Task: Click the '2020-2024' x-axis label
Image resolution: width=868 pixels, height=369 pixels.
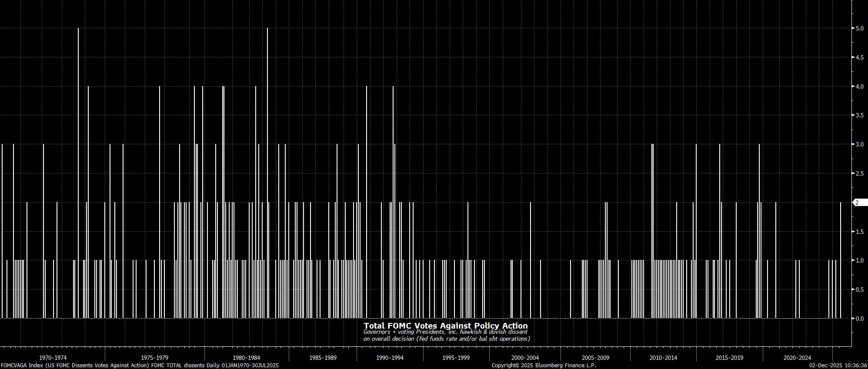Action: [x=797, y=358]
